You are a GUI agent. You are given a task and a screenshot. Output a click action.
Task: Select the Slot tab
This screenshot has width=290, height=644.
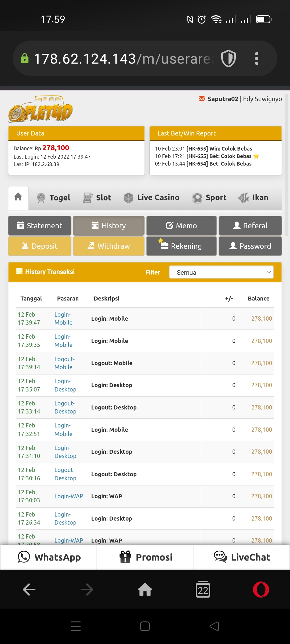[97, 198]
